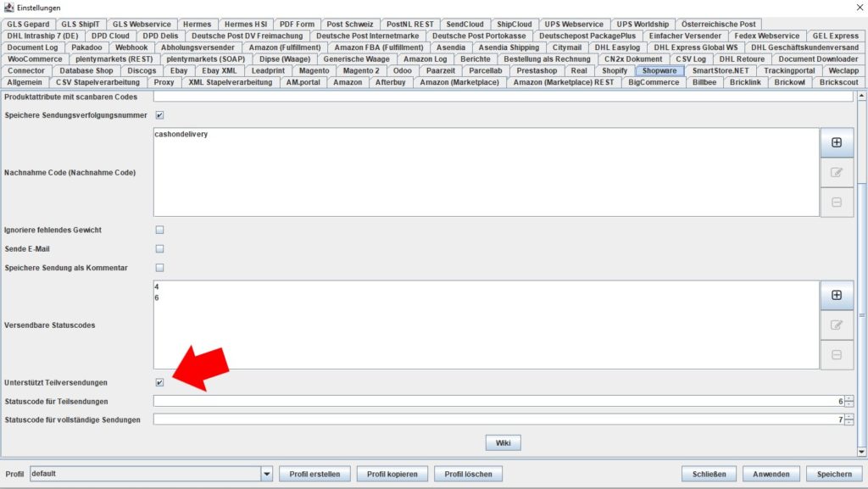Edit the selected Nachnahme Code entry
Screen dimensions: 868x489
(837, 173)
